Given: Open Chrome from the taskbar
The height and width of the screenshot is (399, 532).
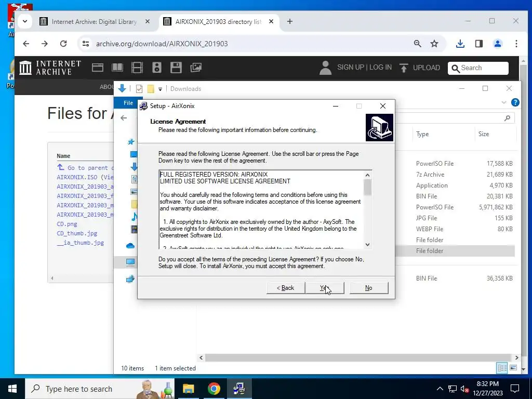Looking at the screenshot, I should [x=214, y=389].
